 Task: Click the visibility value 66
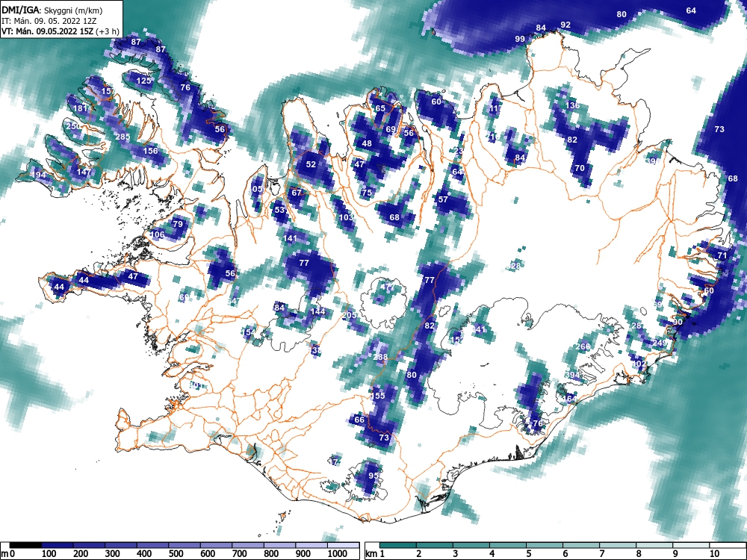coord(359,420)
